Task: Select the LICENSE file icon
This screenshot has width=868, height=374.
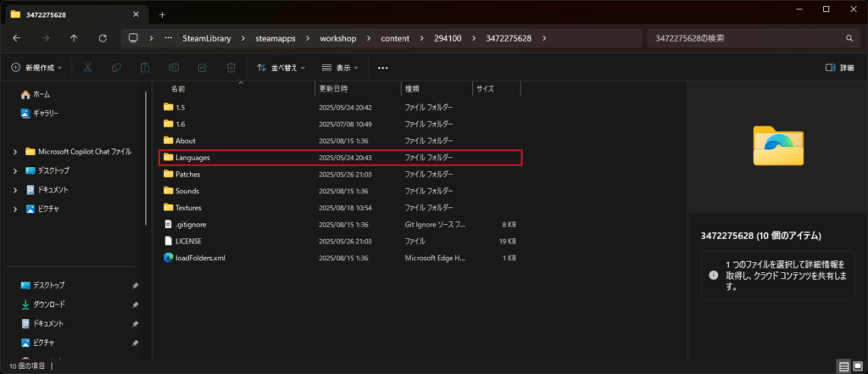Action: pyautogui.click(x=169, y=241)
